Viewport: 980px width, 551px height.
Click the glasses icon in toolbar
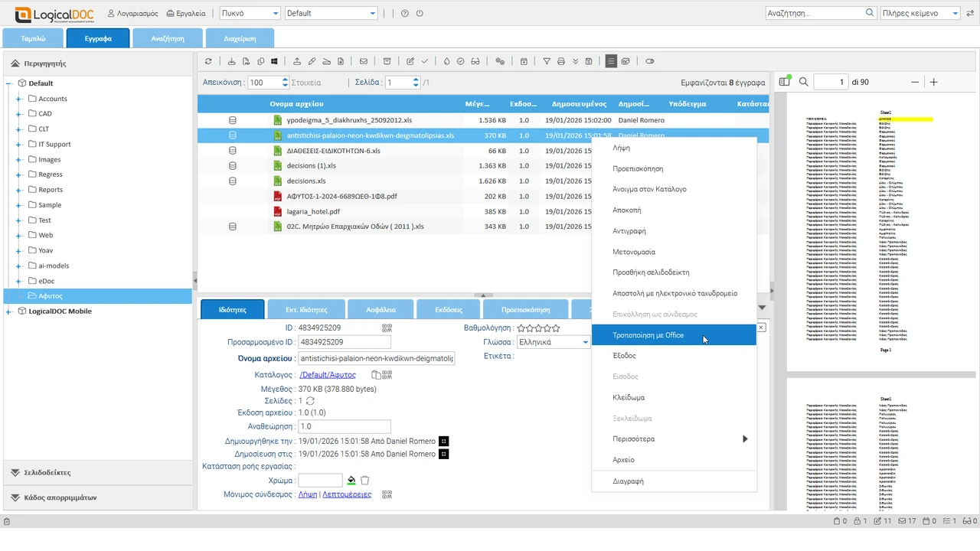(475, 61)
